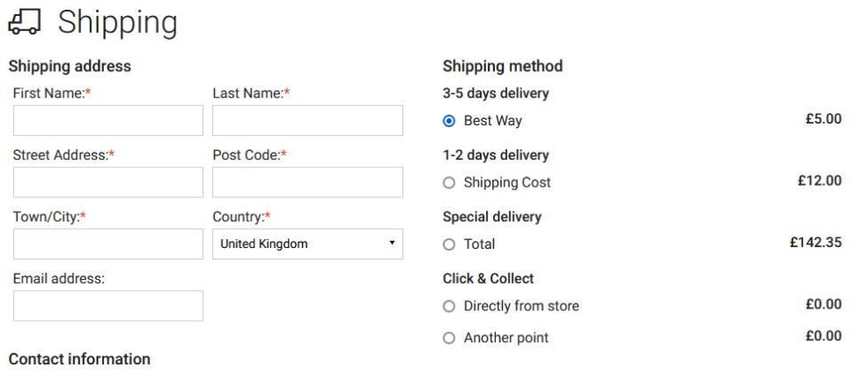Focus the Last Name input

307,121
